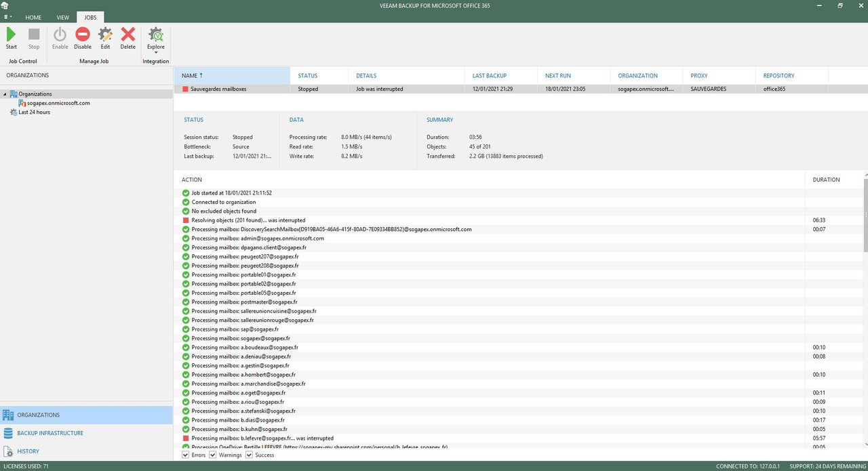Screen dimensions: 868x471
Task: Click the 'Job was interrupted' details cell
Action: click(x=380, y=89)
